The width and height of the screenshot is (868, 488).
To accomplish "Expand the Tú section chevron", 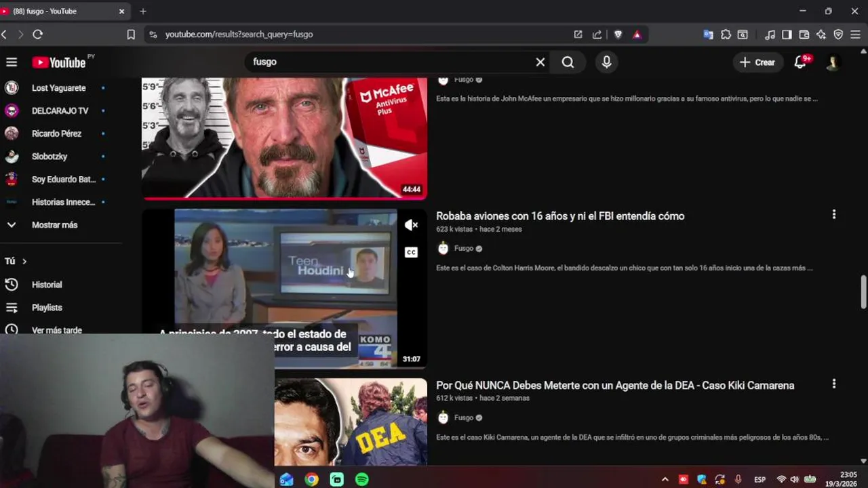I will (x=24, y=262).
